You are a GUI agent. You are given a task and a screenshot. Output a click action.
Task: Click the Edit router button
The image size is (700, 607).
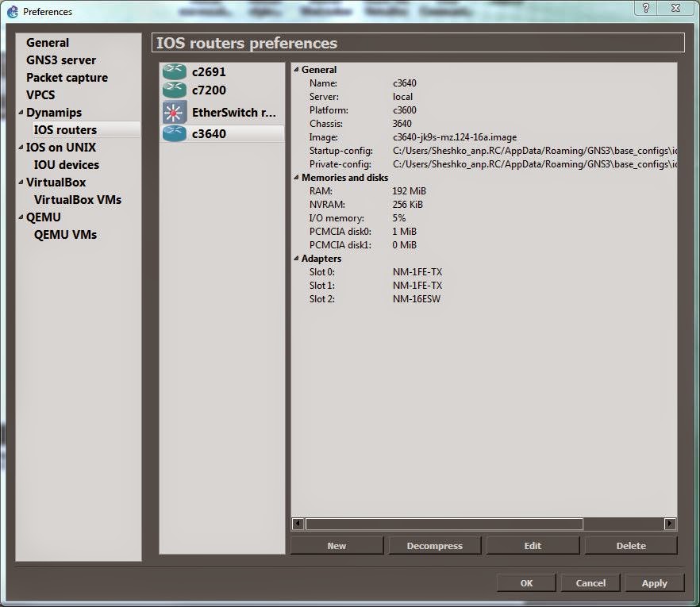click(x=533, y=545)
